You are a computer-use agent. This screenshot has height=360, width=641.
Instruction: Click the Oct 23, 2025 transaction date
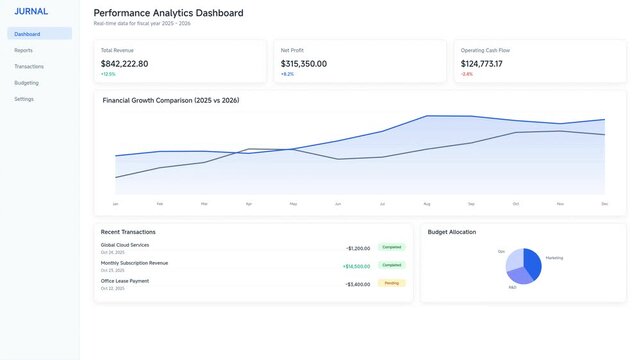pos(113,271)
